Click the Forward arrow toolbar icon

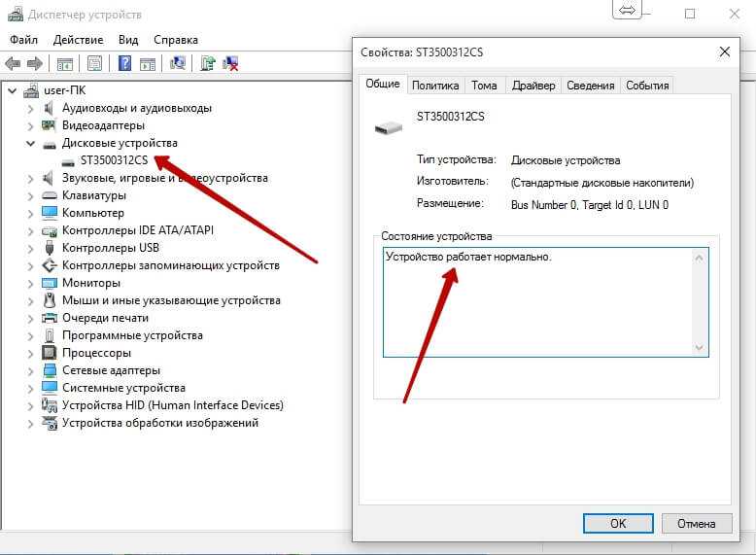(35, 63)
